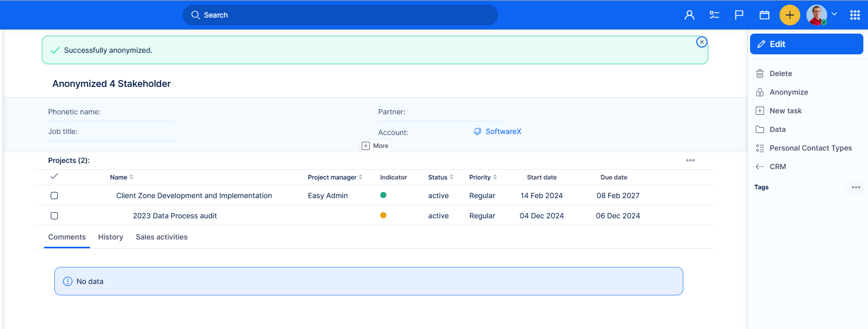Open the apps grid menu icon

(x=855, y=15)
